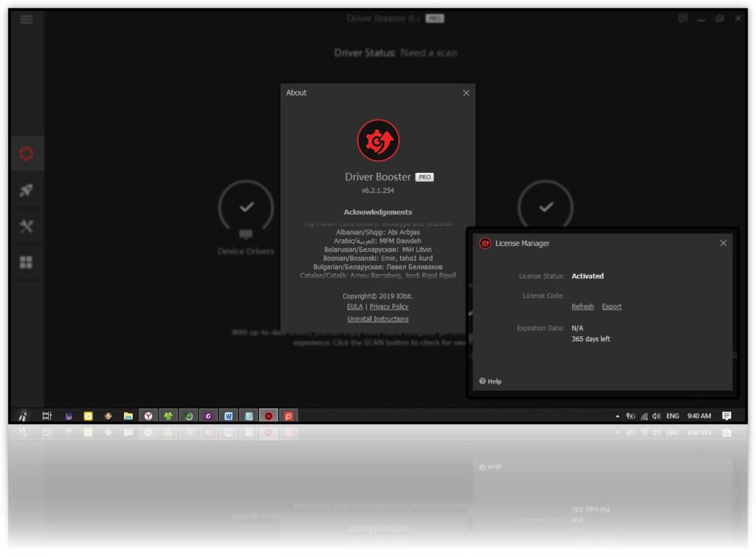Image resolution: width=756 pixels, height=557 pixels.
Task: Open the Tools wrench icon in sidebar
Action: tap(27, 226)
